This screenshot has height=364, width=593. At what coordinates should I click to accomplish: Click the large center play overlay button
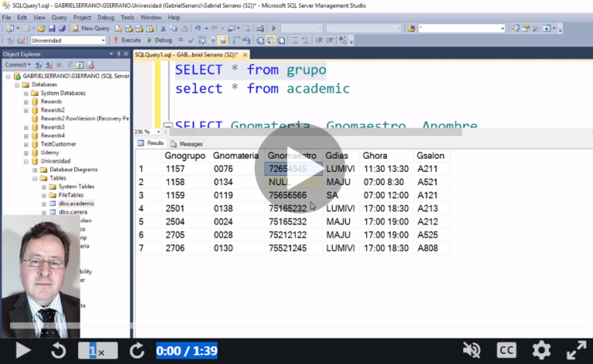coord(300,168)
